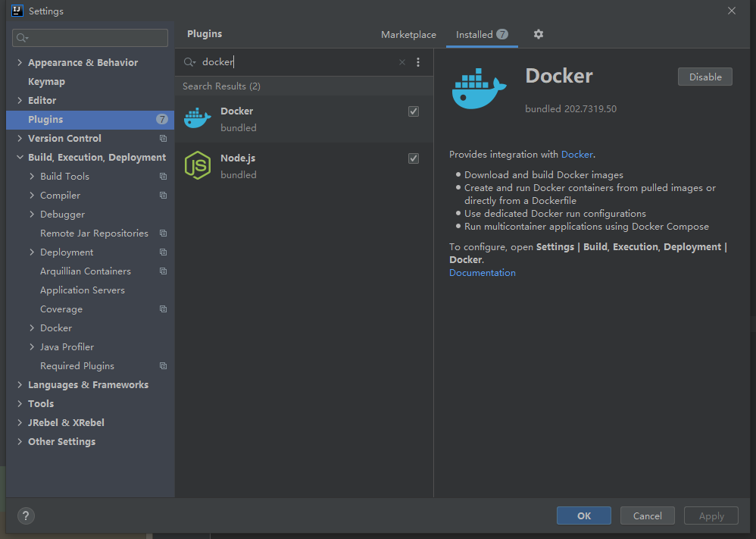Click the project-level icon beside Coverage
The image size is (756, 539).
click(x=163, y=309)
